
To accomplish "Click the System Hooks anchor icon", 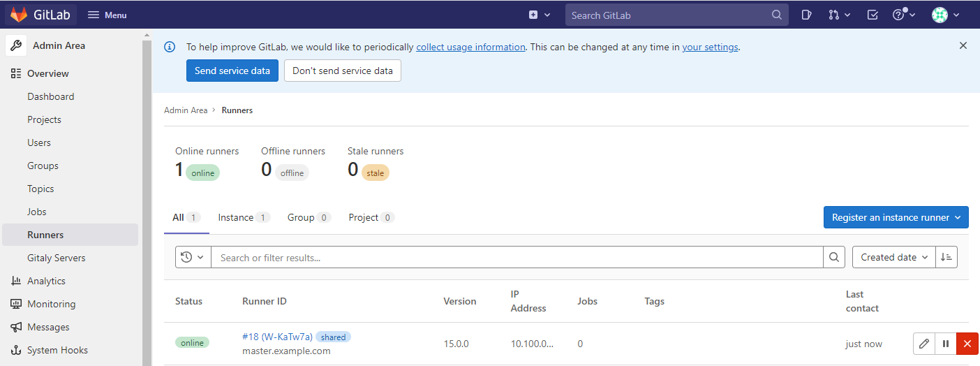I will click(x=16, y=350).
